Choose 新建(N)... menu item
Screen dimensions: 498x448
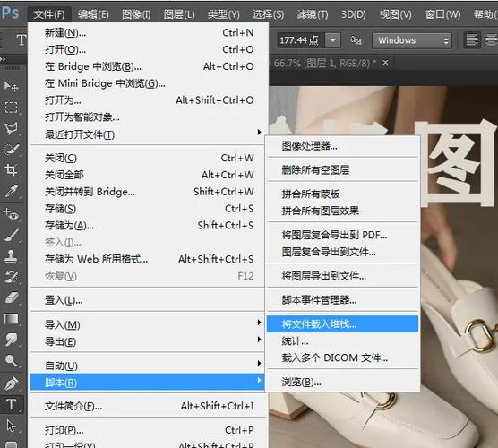click(147, 32)
